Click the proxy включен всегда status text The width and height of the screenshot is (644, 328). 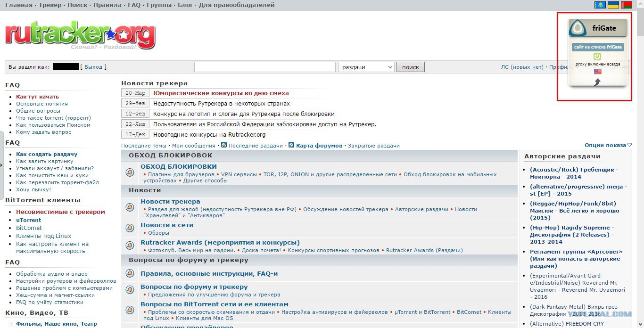coord(598,64)
